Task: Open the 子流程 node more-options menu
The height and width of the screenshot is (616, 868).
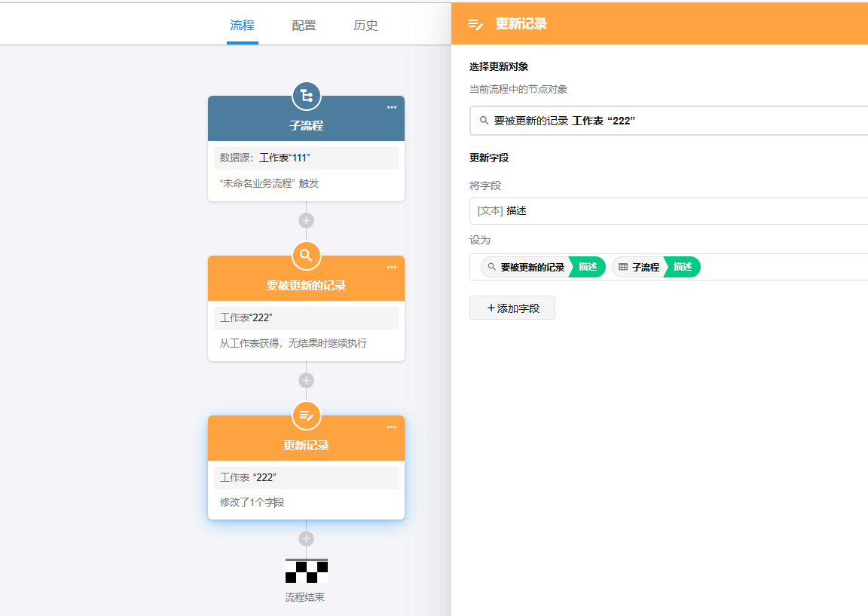Action: tap(391, 108)
